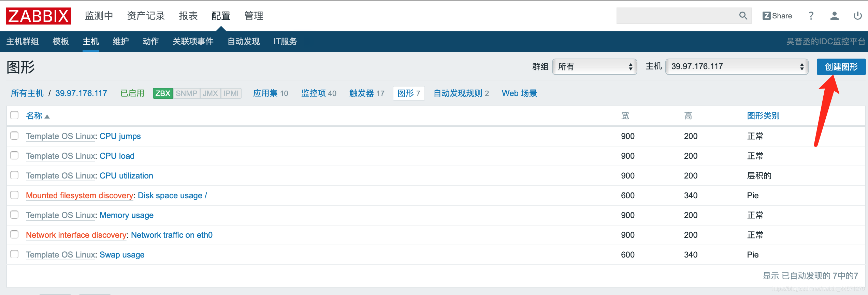Click the 39.97.176.117 breadcrumb link
Image resolution: width=868 pixels, height=295 pixels.
[81, 93]
